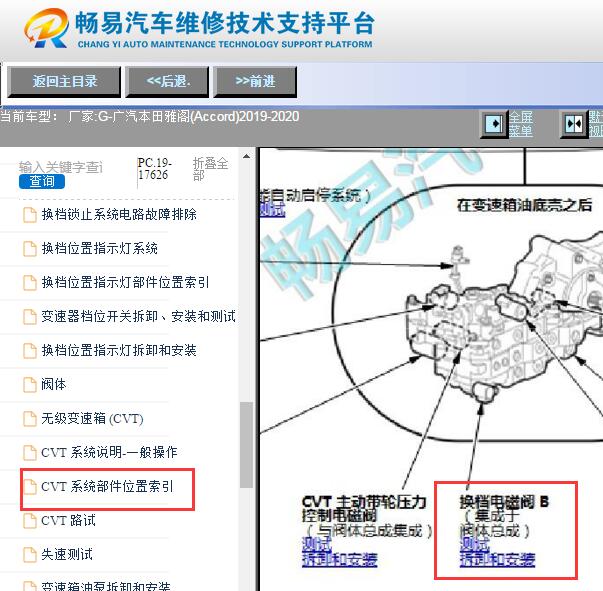Screen dimensions: 603x591
Task: Click document icon beside 失速测试
Action: coord(30,555)
